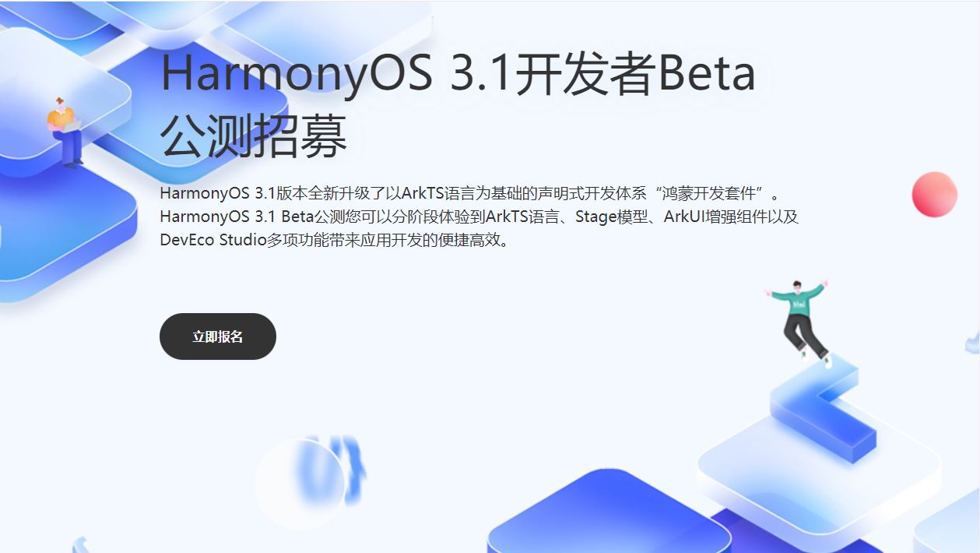Click the white translucent tile under the arrow block

[x=817, y=475]
